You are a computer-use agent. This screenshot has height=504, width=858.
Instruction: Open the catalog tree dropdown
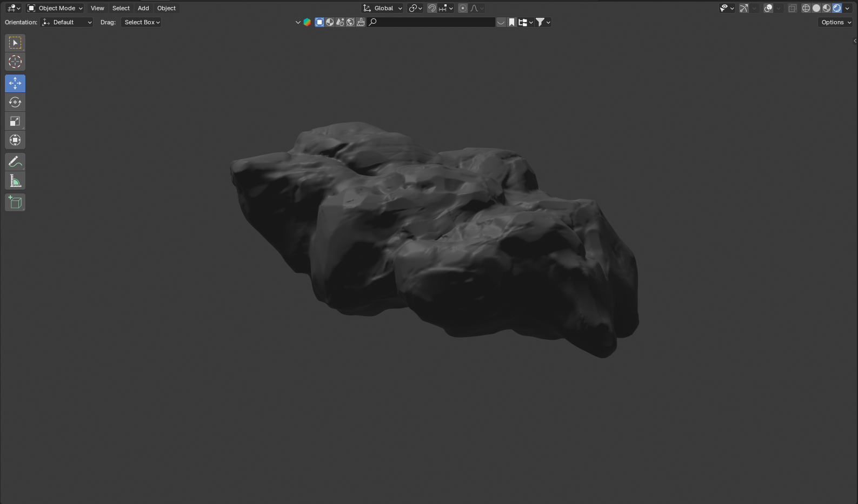point(526,22)
